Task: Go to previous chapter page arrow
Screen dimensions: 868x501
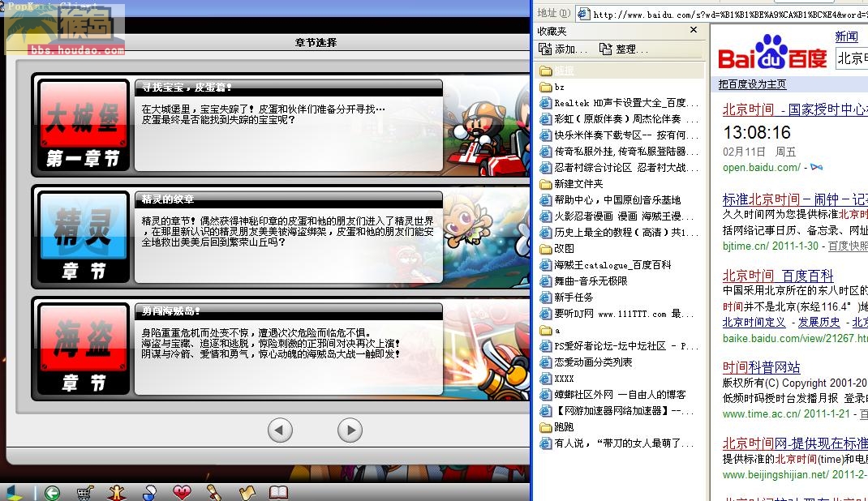Action: (x=280, y=430)
